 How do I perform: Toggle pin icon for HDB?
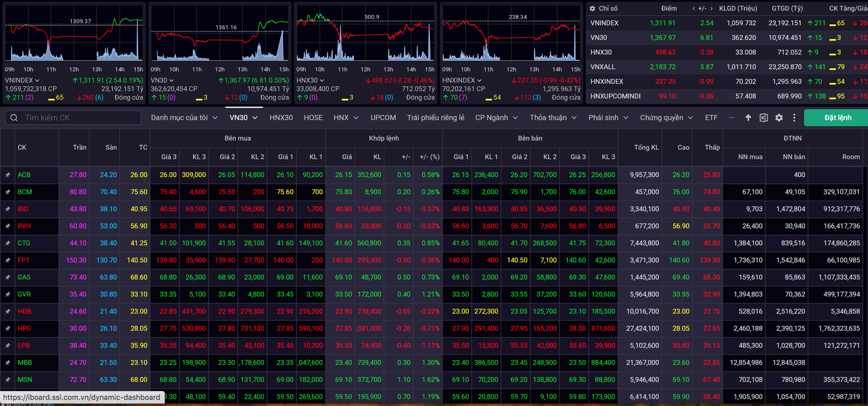(x=8, y=311)
